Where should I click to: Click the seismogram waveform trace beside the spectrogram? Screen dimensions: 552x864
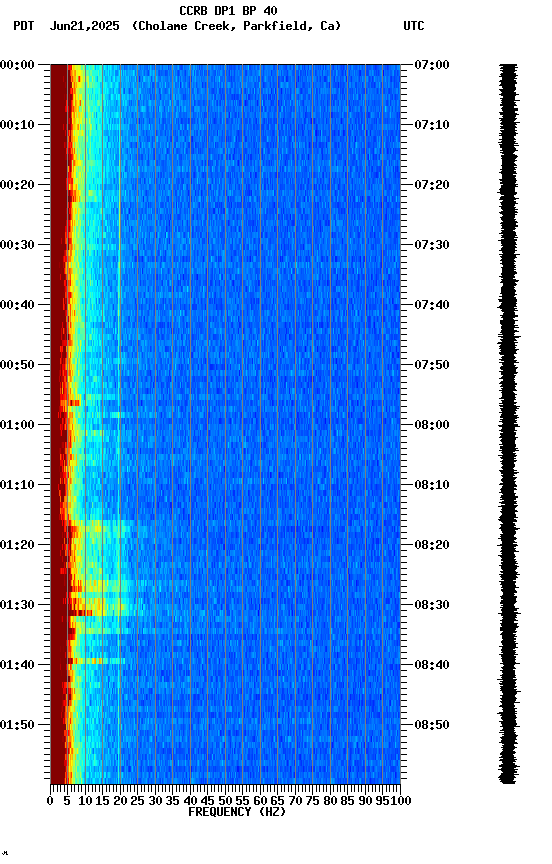[x=508, y=424]
